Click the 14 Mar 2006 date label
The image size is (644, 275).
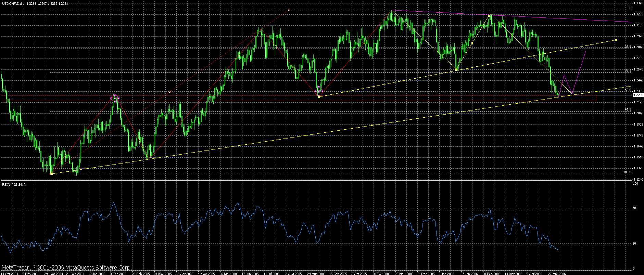click(513, 273)
